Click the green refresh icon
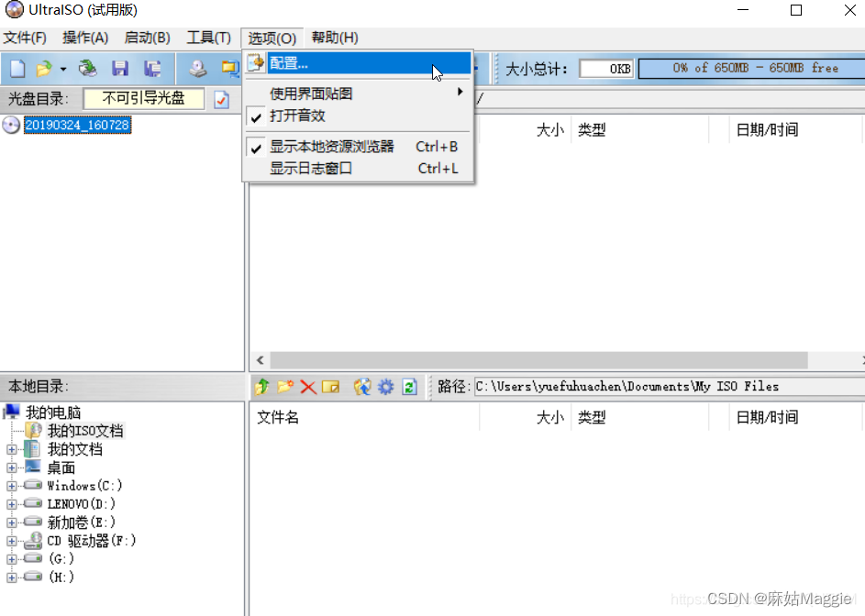The image size is (865, 616). pos(409,387)
